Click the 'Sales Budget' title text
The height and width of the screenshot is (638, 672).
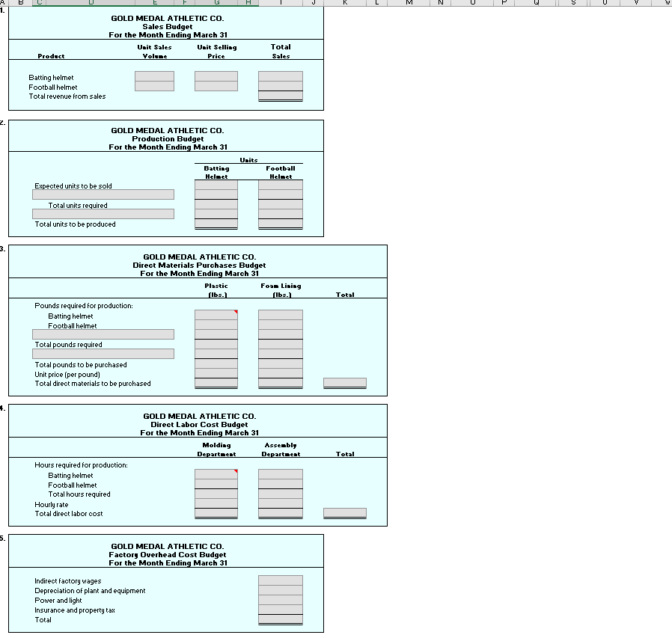click(x=167, y=27)
